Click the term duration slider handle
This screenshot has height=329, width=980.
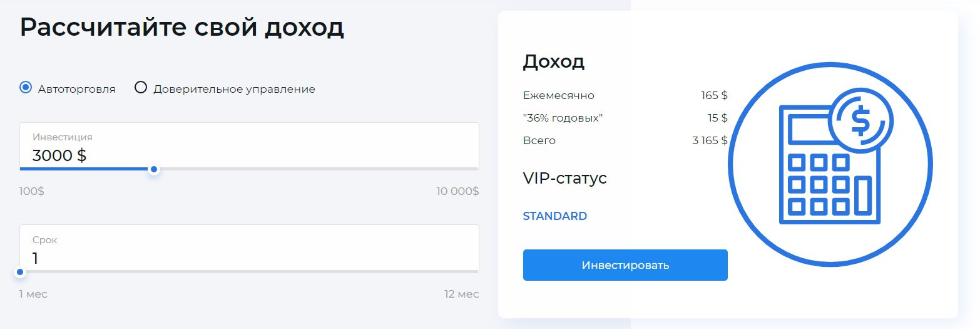coord(20,272)
